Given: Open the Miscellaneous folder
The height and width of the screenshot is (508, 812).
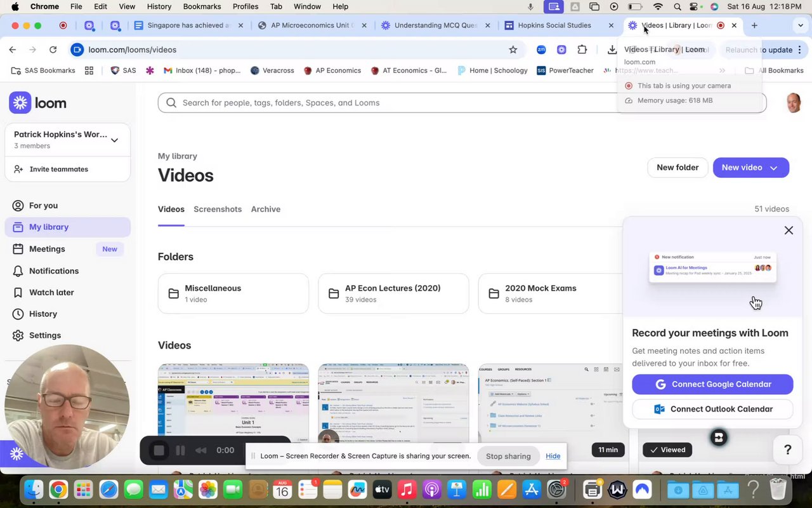Looking at the screenshot, I should pyautogui.click(x=233, y=293).
